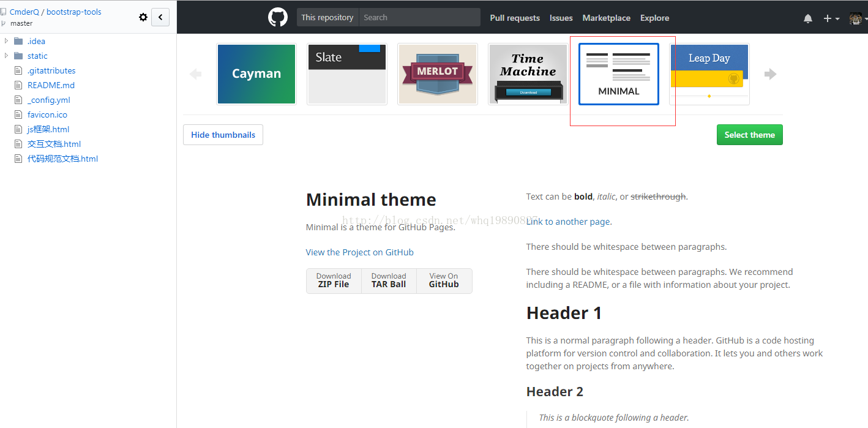Open 代码规范文档.html in the file tree
The width and height of the screenshot is (868, 428).
point(62,159)
